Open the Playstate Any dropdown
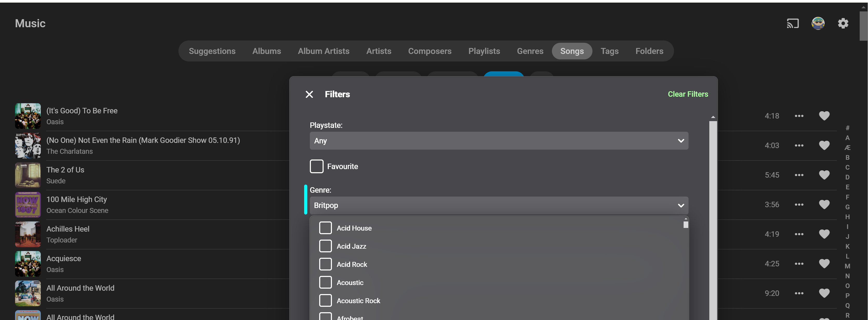Image resolution: width=868 pixels, height=320 pixels. tap(499, 141)
